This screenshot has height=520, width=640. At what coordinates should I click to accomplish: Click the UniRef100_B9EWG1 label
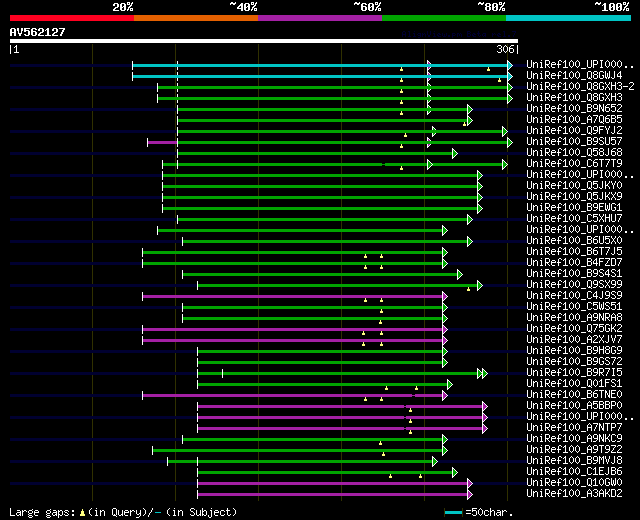574,207
